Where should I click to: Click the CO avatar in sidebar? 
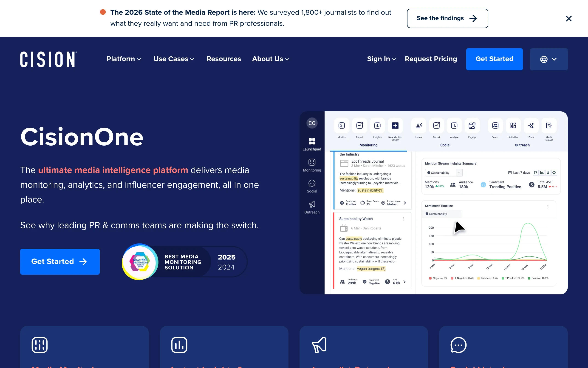tap(312, 123)
